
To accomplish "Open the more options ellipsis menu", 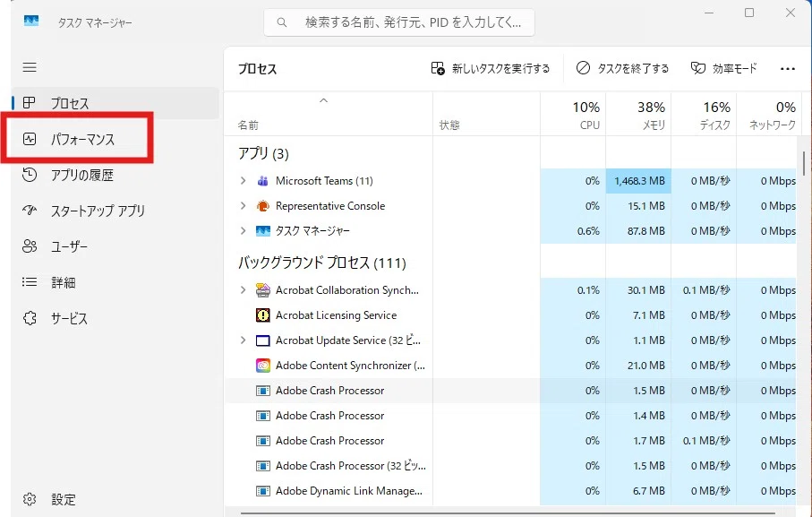I will [787, 68].
